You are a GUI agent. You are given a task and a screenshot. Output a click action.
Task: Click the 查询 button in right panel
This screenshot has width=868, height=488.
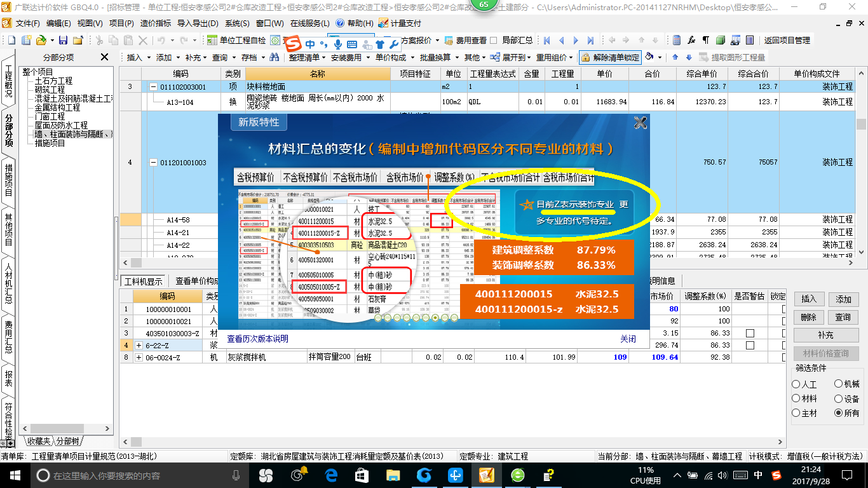coord(843,316)
